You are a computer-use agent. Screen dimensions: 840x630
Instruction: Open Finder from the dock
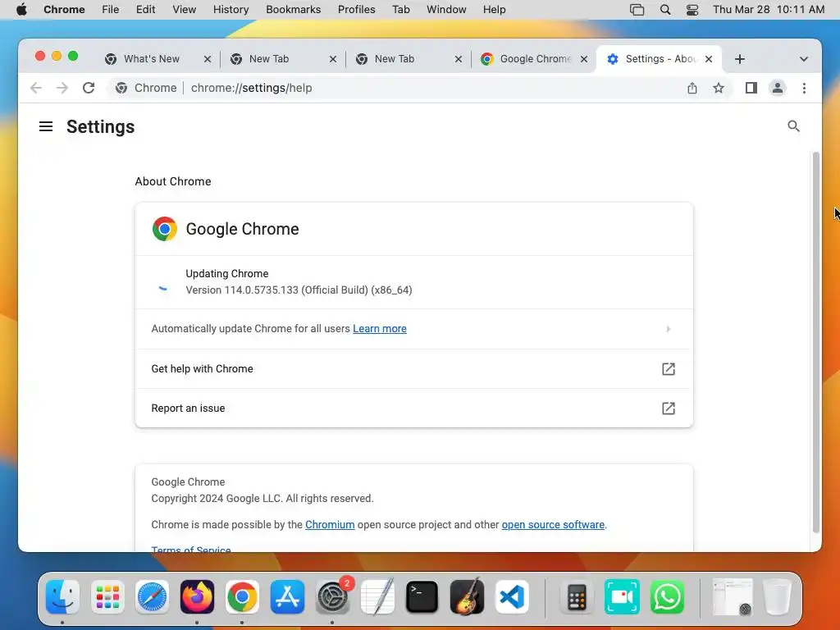(62, 596)
